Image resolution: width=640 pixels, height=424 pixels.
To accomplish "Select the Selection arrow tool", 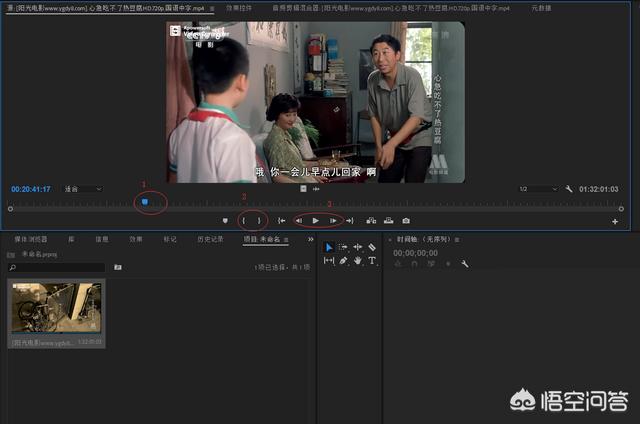I will tap(329, 247).
